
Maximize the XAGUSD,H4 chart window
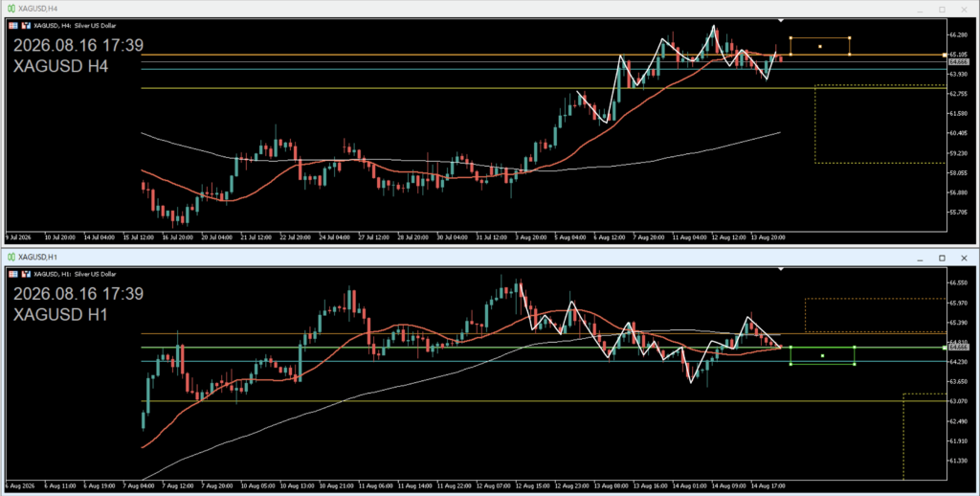(942, 10)
